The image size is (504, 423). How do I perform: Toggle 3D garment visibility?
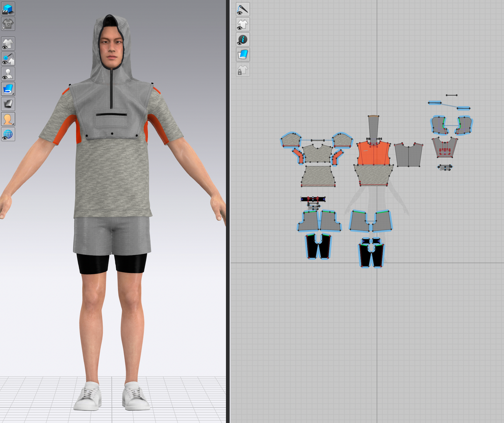(x=8, y=44)
